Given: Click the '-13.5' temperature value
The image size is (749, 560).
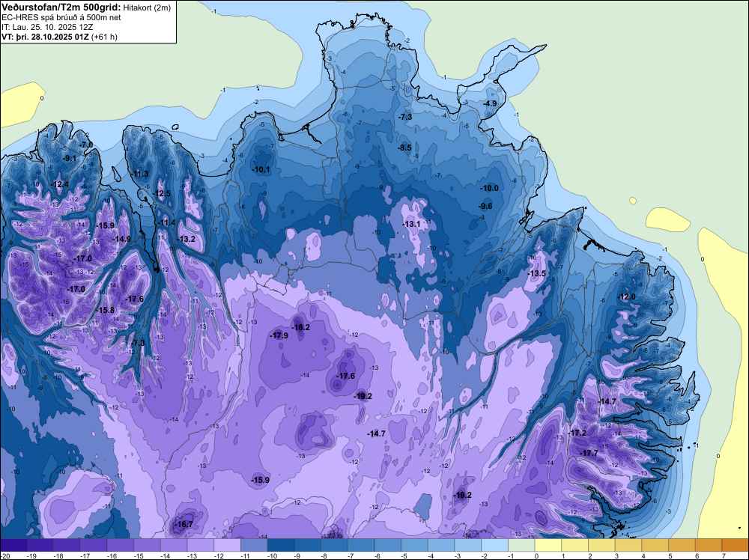Looking at the screenshot, I should tap(537, 273).
